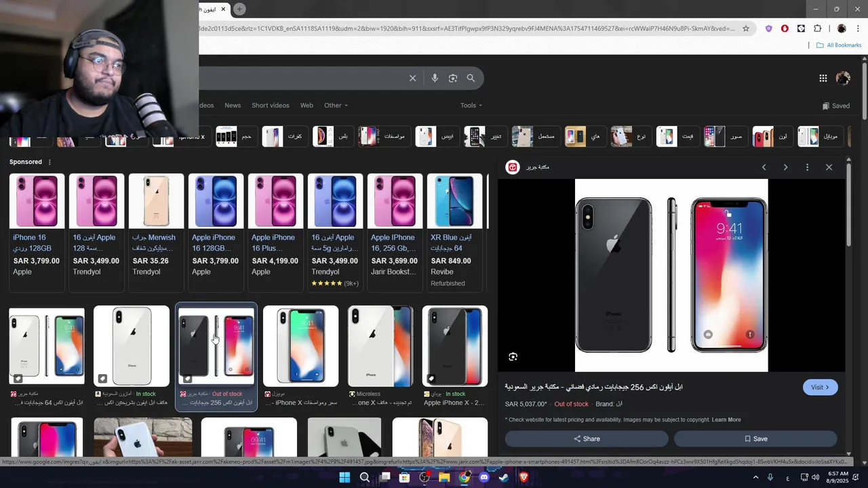The height and width of the screenshot is (488, 868).
Task: Switch to the Short videos tab
Action: click(271, 105)
